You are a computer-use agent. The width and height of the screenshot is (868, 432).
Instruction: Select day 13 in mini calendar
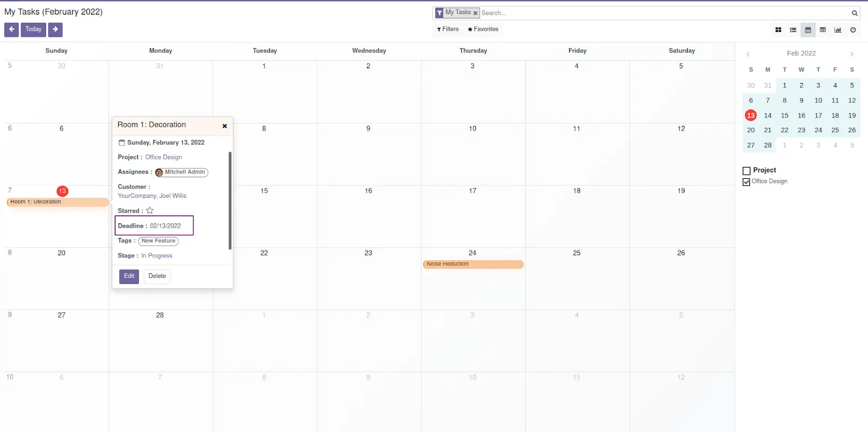(751, 115)
